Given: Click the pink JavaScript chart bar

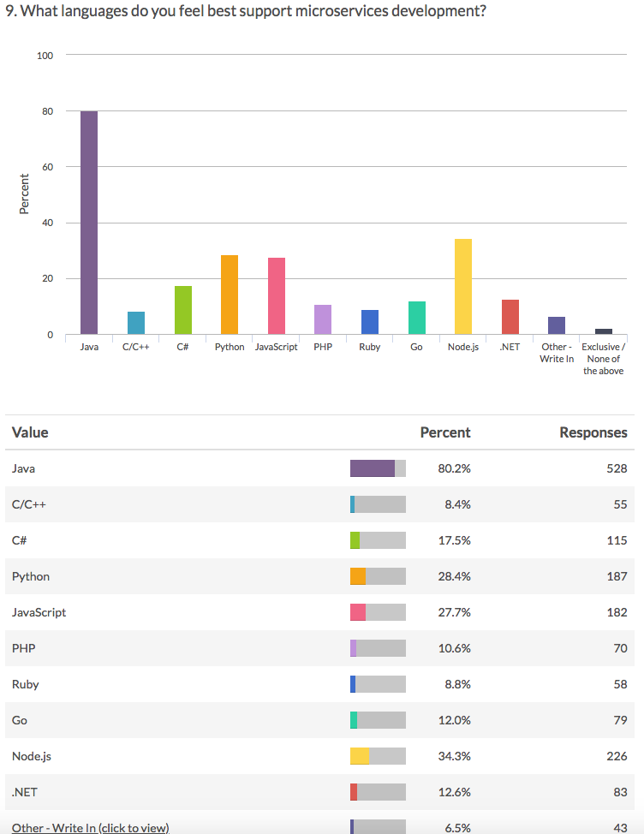Looking at the screenshot, I should click(x=277, y=296).
